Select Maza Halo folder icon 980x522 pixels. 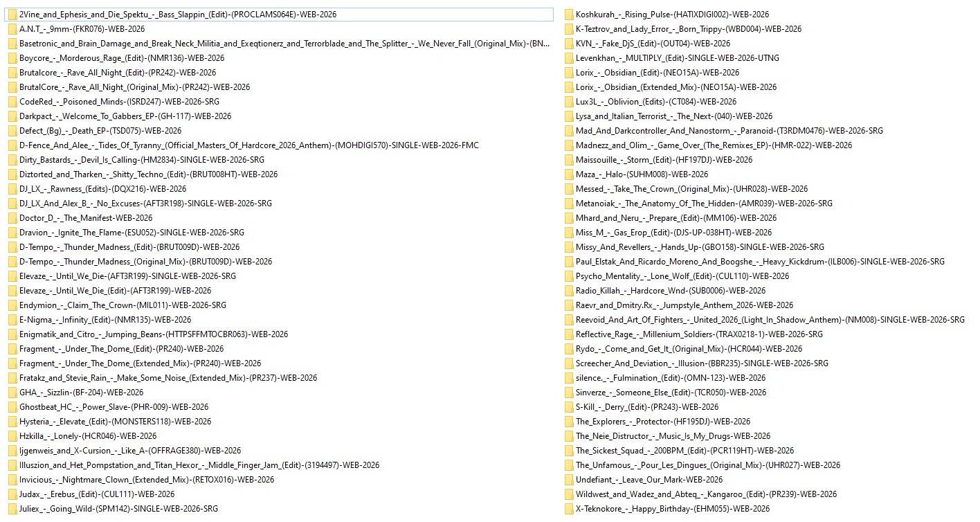point(569,174)
